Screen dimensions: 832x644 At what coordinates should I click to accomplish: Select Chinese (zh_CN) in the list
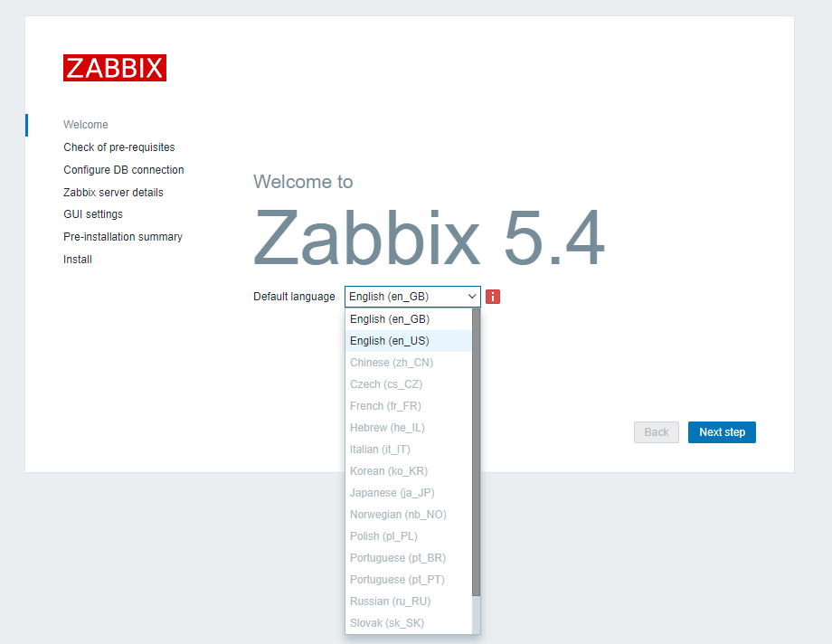(x=392, y=363)
